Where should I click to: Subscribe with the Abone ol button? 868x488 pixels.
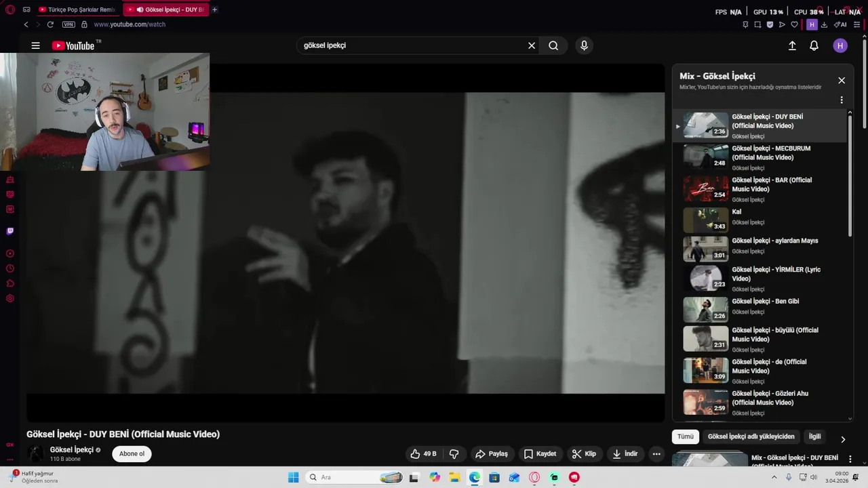(x=132, y=453)
